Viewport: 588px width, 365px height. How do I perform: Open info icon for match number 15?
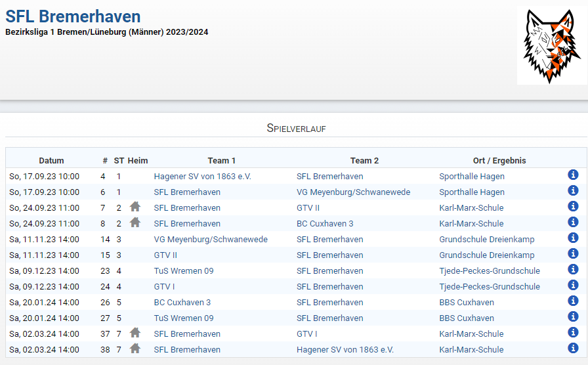click(573, 253)
